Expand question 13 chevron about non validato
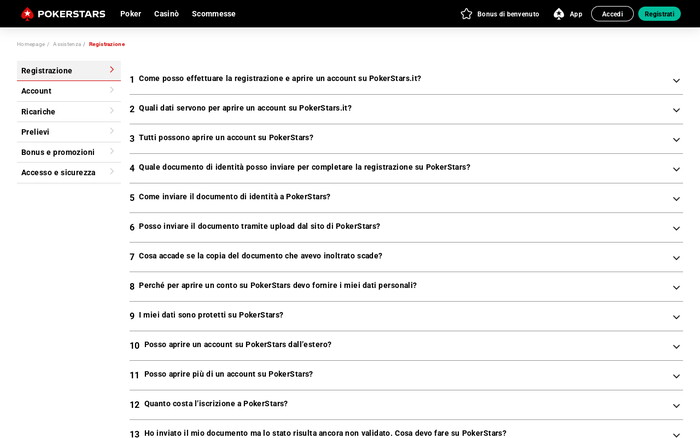 pos(676,435)
